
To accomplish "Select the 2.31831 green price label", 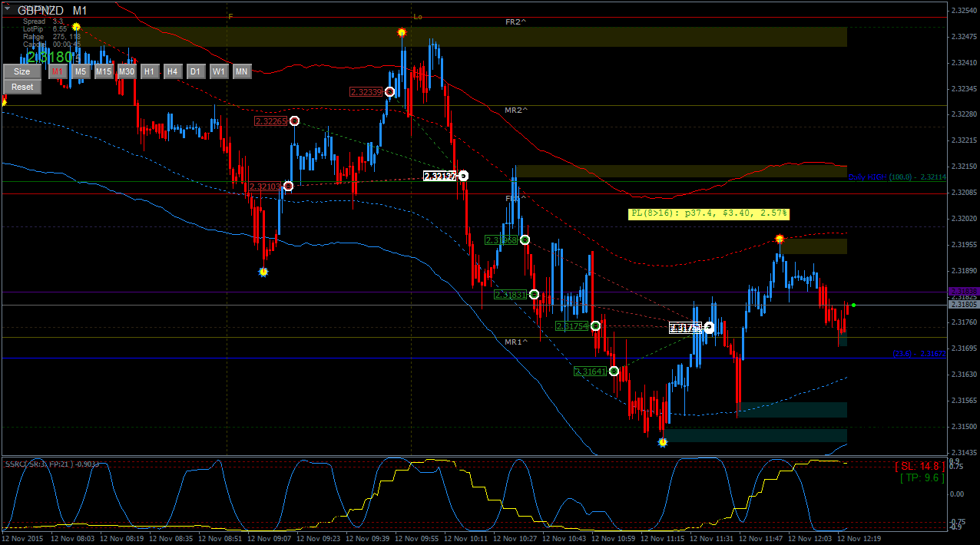I will pyautogui.click(x=510, y=295).
